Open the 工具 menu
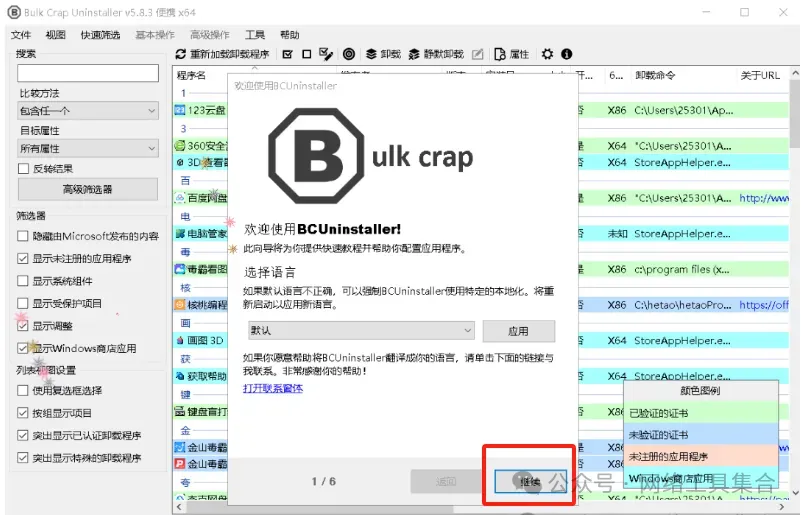The height and width of the screenshot is (515, 801). pos(254,35)
